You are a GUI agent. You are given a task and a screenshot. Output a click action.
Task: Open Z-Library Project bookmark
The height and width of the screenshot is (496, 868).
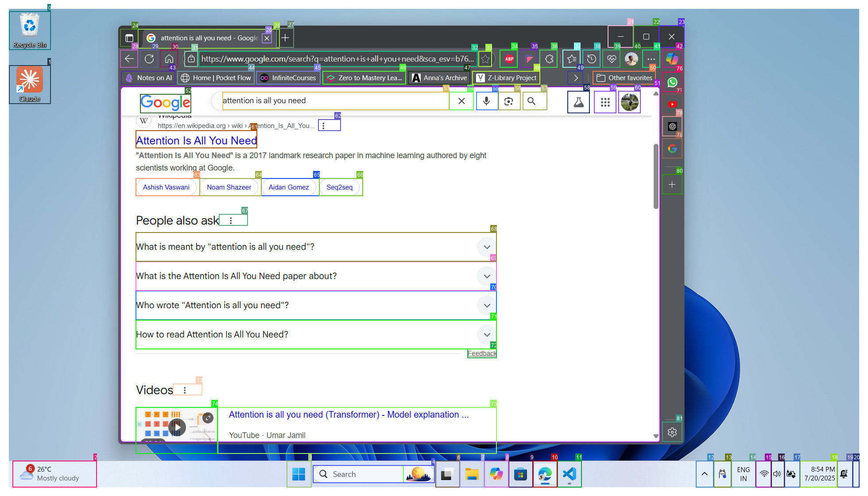[506, 78]
